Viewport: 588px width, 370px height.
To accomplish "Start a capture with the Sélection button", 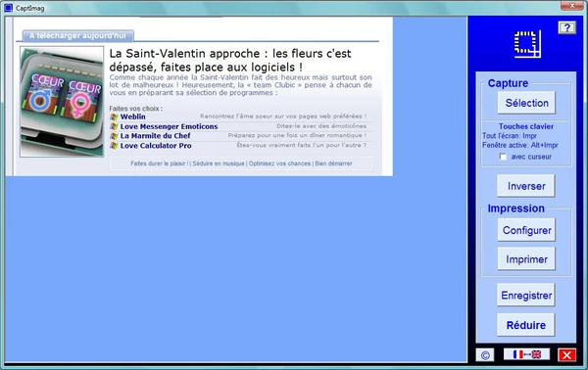I will pyautogui.click(x=526, y=103).
